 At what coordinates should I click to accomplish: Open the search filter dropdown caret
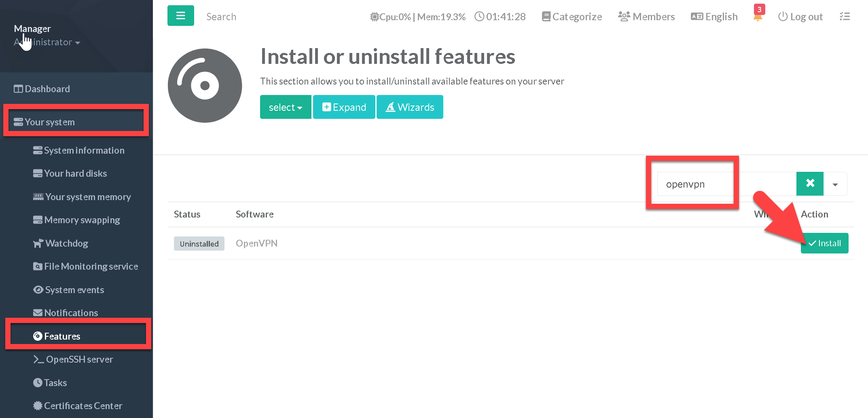(835, 184)
